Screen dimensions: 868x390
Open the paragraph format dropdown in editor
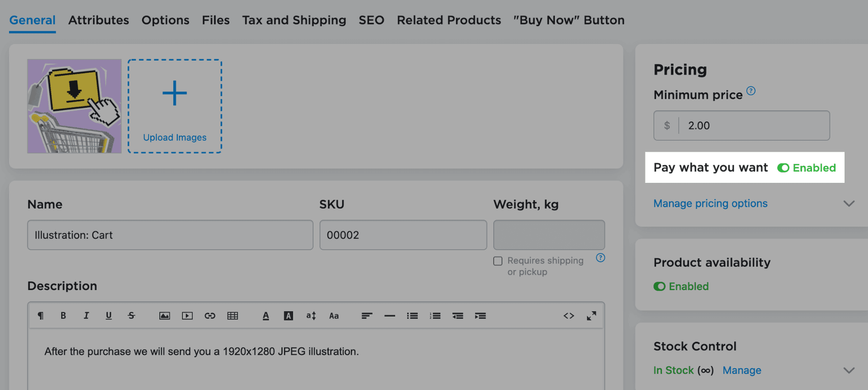(41, 315)
